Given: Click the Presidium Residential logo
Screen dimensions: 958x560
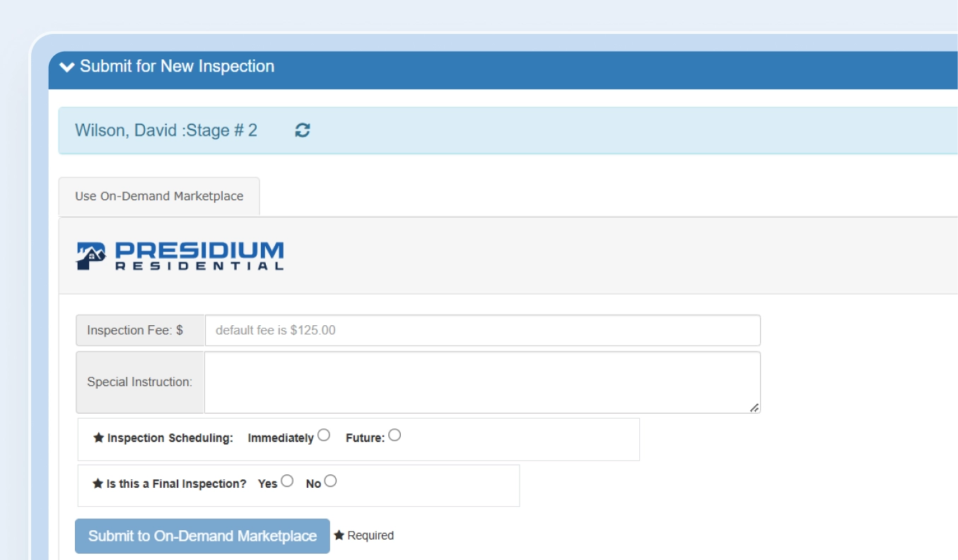Looking at the screenshot, I should click(x=180, y=256).
